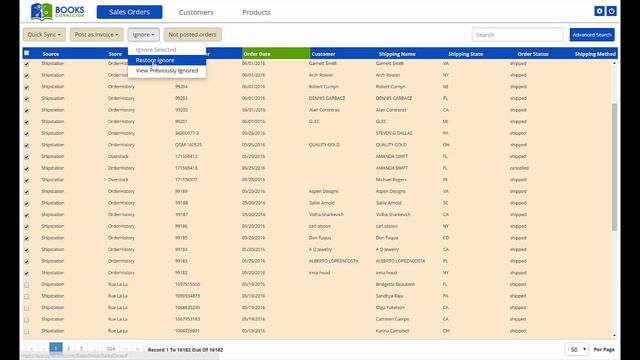
Task: Click order number 171568413 cell
Action: [x=186, y=156]
